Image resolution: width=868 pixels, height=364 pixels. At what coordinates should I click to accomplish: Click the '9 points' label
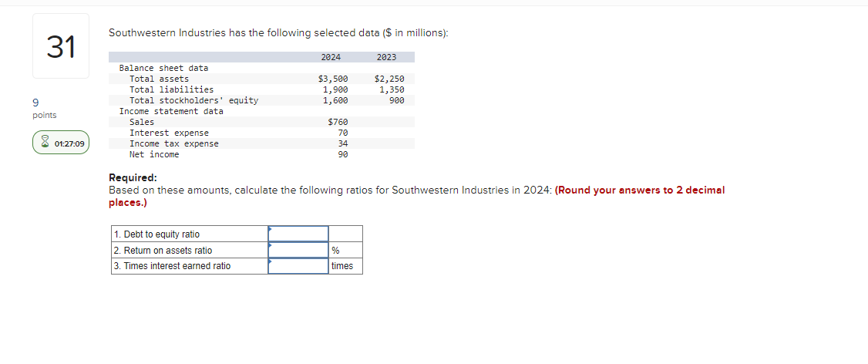pyautogui.click(x=44, y=109)
